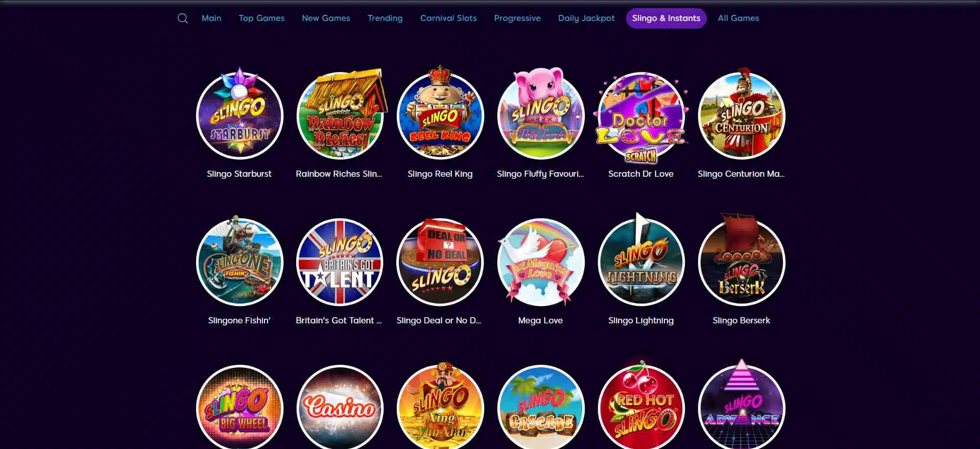980x449 pixels.
Task: Open the Daily Jackpot tab
Action: pyautogui.click(x=586, y=18)
